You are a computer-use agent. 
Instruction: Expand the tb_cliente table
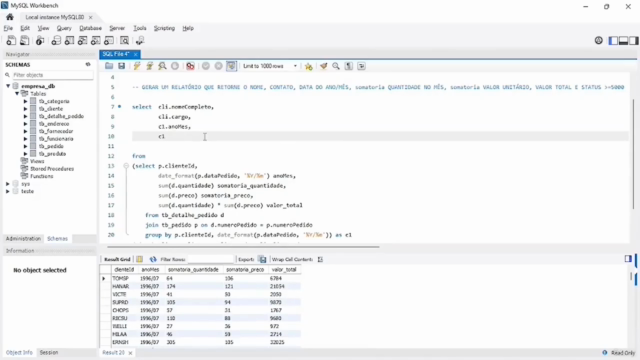(x=25, y=109)
